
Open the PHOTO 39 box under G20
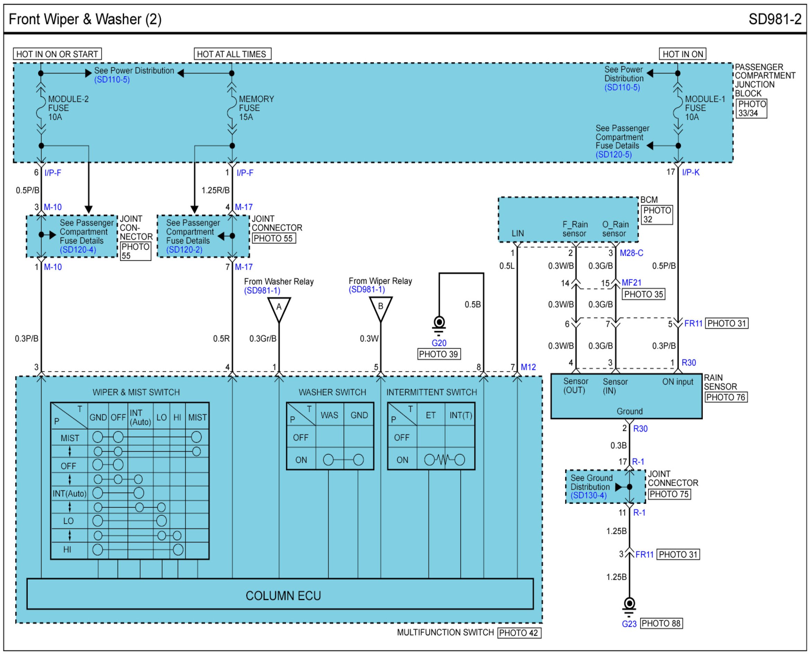point(438,354)
